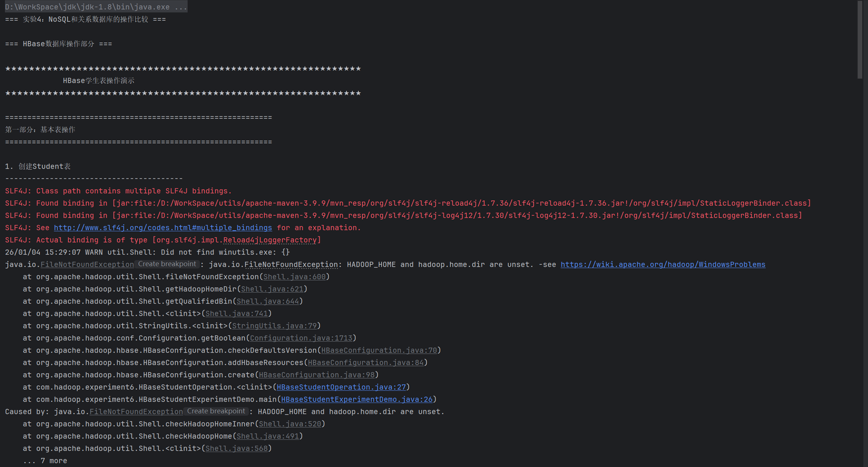Click 'HADOOP_HOME and hadoop.home.dir are unset.' on Caused by line

(x=351, y=412)
